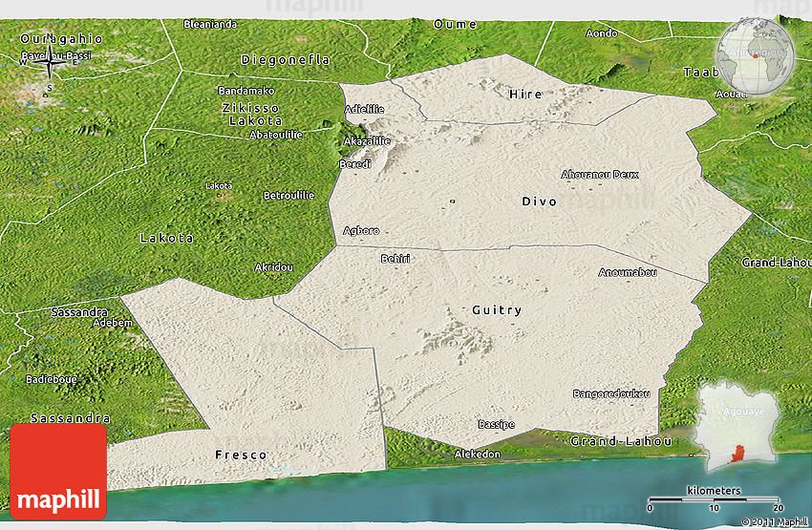This screenshot has width=812, height=530.
Task: Click the kilometers scale bar
Action: [714, 499]
